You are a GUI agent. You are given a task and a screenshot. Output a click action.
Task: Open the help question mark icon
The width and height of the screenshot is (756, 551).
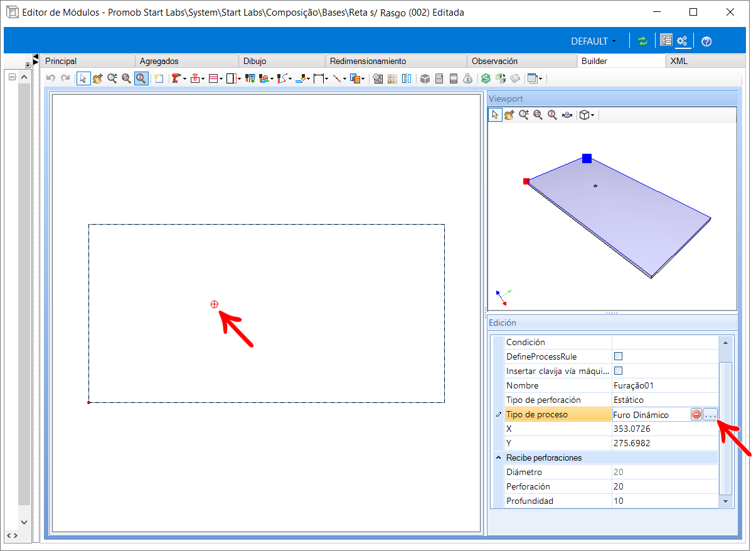pyautogui.click(x=706, y=41)
